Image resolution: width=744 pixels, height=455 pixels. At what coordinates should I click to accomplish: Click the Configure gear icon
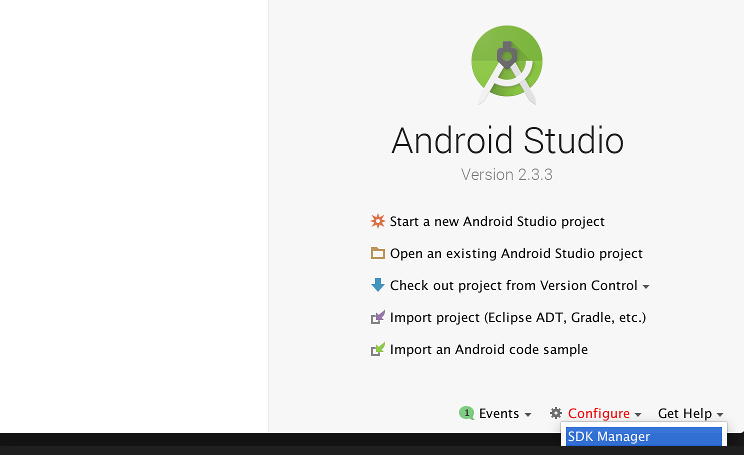(556, 413)
